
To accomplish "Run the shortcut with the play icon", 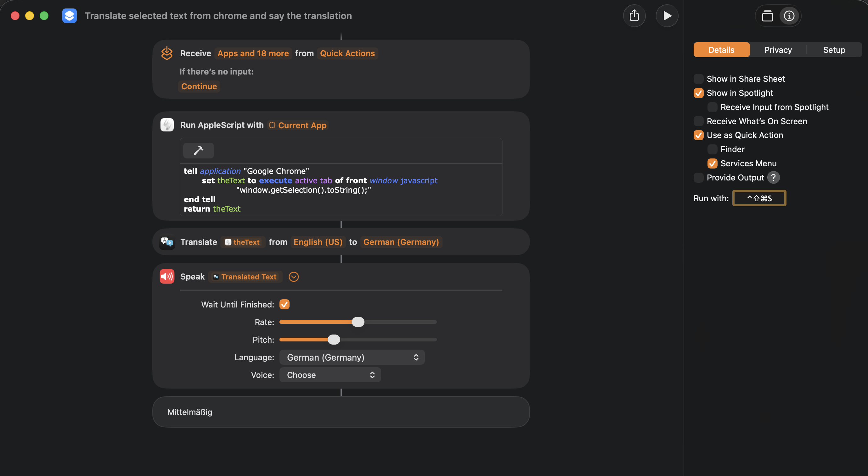I will click(667, 15).
